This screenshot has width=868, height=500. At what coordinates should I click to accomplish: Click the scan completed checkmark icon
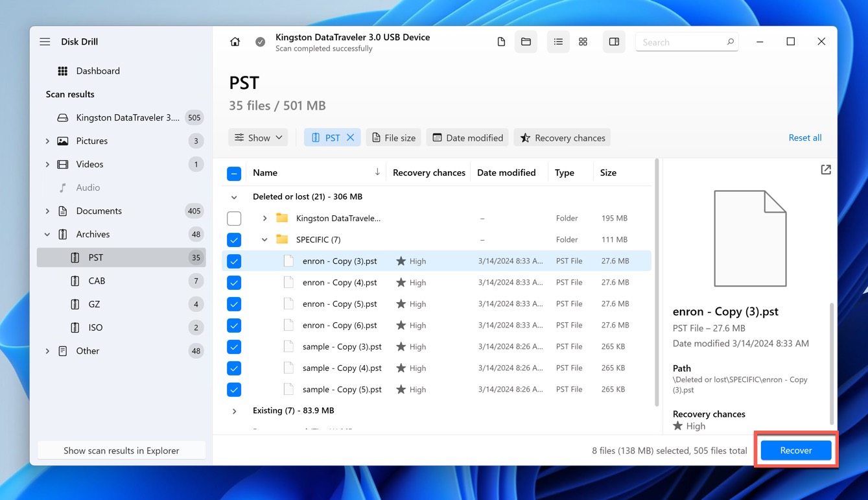coord(260,42)
